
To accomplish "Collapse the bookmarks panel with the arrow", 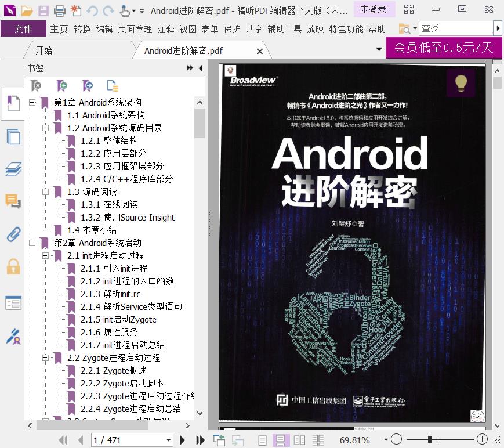I will 201,68.
